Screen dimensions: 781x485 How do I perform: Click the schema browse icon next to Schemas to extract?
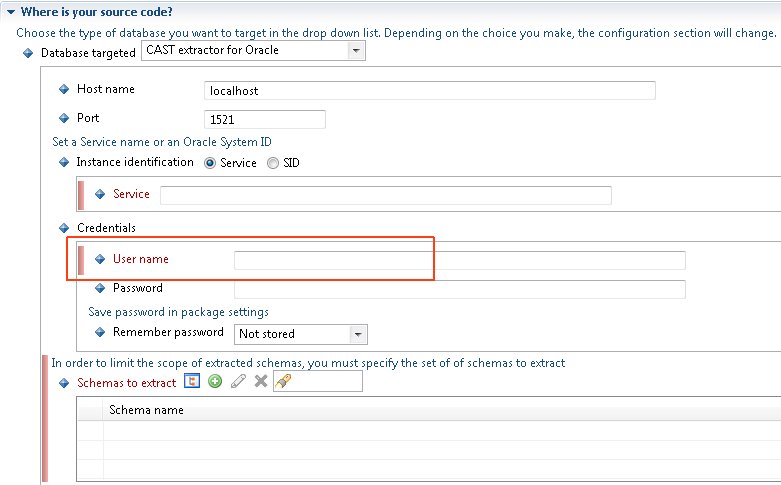click(x=193, y=382)
